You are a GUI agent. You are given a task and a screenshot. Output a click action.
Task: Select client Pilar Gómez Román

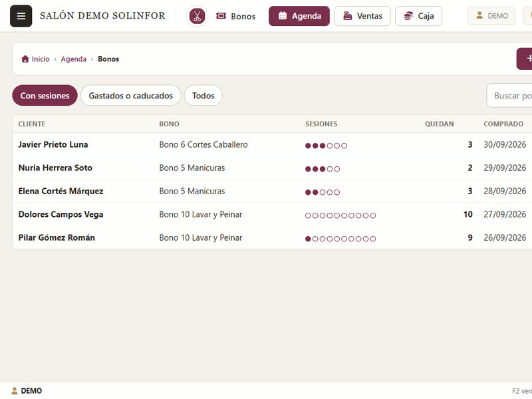pyautogui.click(x=57, y=237)
